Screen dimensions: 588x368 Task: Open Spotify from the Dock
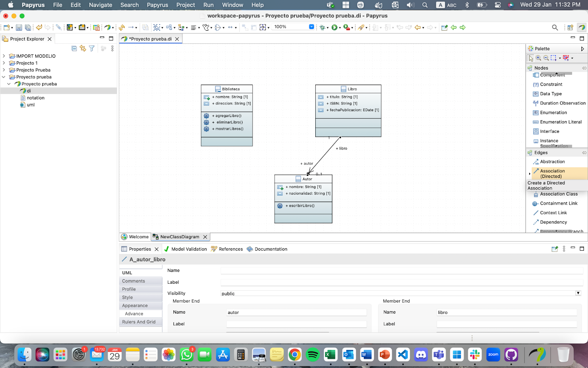[x=313, y=355]
